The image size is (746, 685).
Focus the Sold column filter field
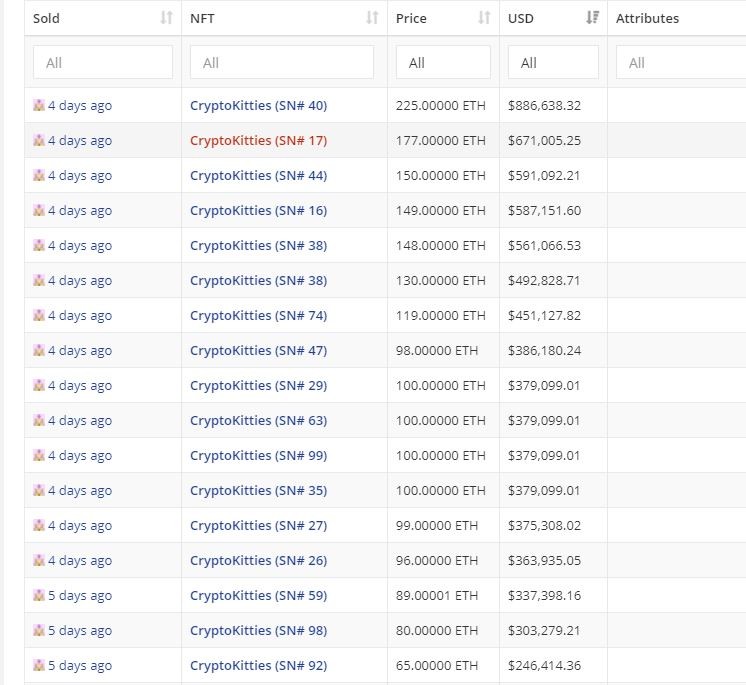coord(103,62)
